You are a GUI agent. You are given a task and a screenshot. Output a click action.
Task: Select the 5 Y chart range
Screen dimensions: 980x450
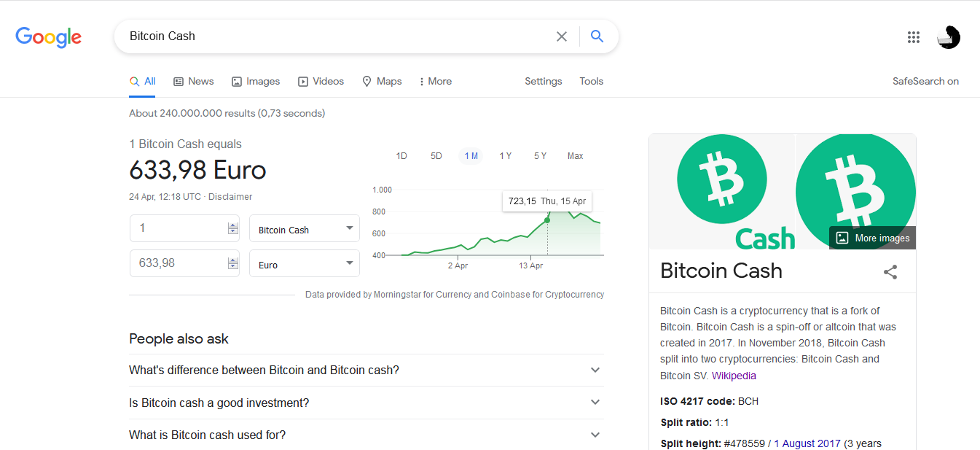pos(540,156)
